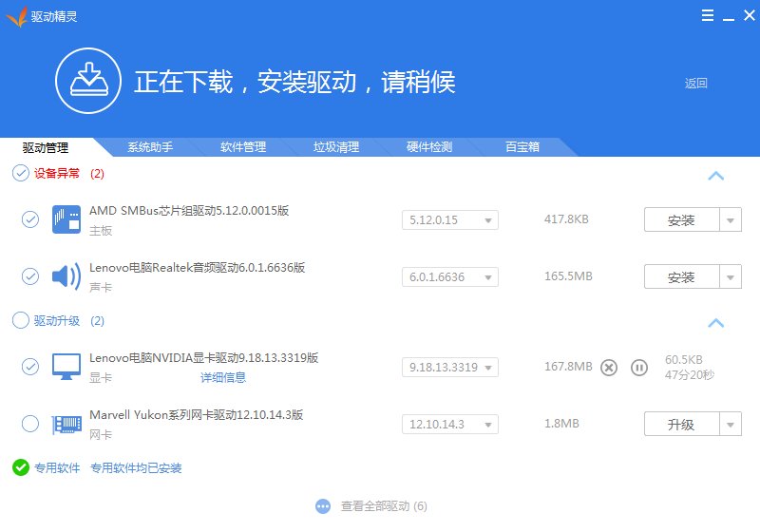Uncheck the Realtek audio driver checkbox
The height and width of the screenshot is (532, 760).
(x=30, y=276)
